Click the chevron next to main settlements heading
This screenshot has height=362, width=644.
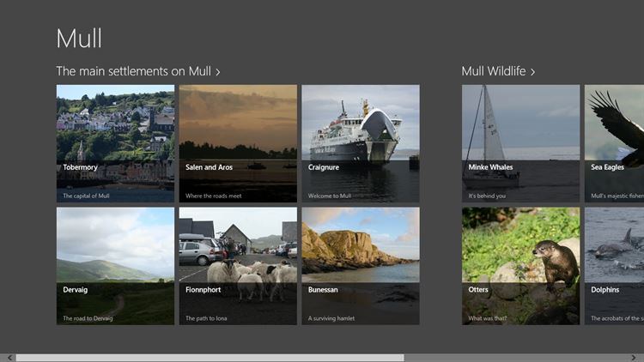click(218, 72)
